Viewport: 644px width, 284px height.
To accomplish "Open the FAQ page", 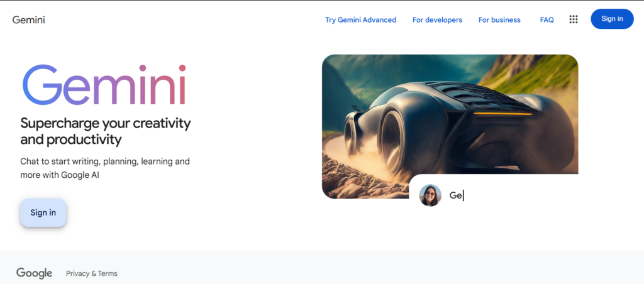I will point(547,19).
